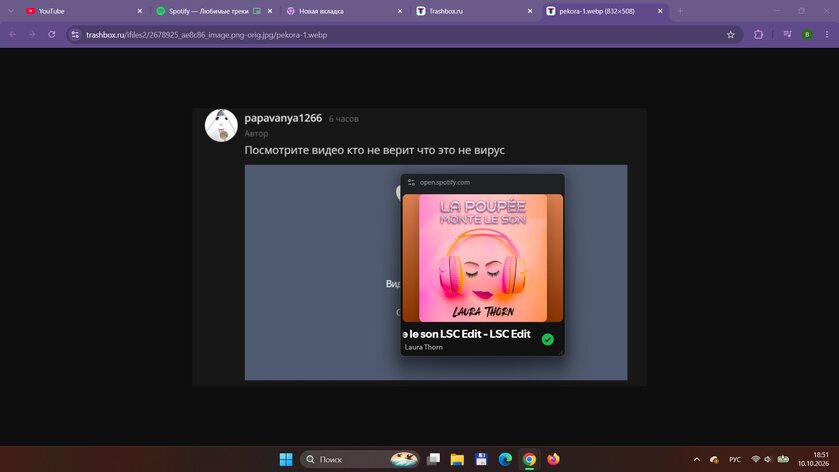The width and height of the screenshot is (839, 472).
Task: Open Chrome's three-dot menu
Action: [827, 35]
